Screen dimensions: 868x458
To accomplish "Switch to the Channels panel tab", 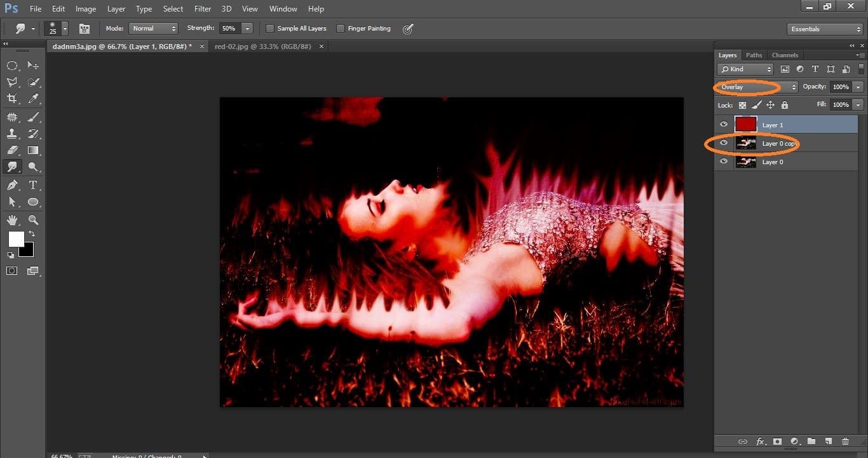I will pyautogui.click(x=785, y=55).
